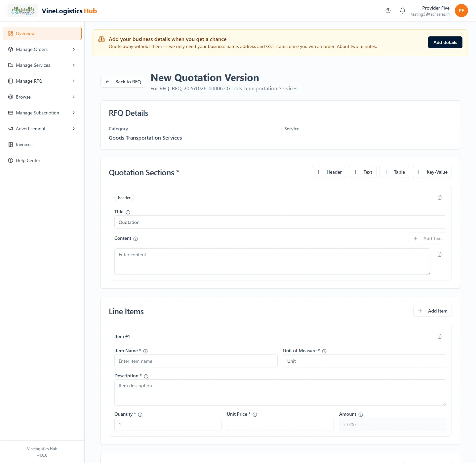This screenshot has height=463, width=476.
Task: Add a Text section
Action: point(363,172)
